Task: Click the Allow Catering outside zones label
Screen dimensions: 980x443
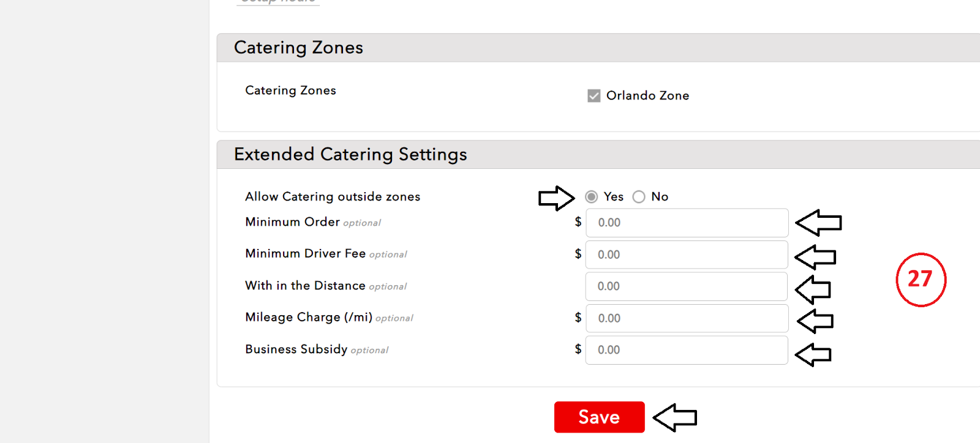Action: point(333,197)
